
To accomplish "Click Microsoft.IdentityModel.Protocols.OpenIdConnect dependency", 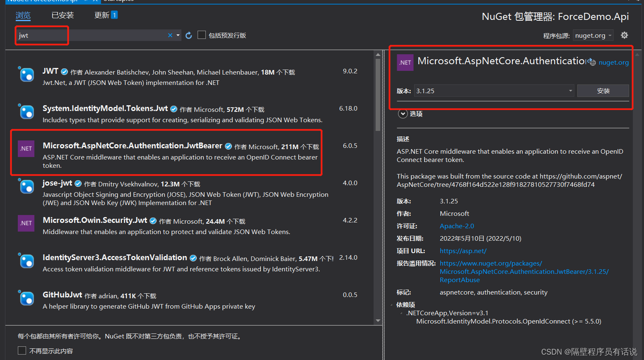I will click(x=509, y=321).
